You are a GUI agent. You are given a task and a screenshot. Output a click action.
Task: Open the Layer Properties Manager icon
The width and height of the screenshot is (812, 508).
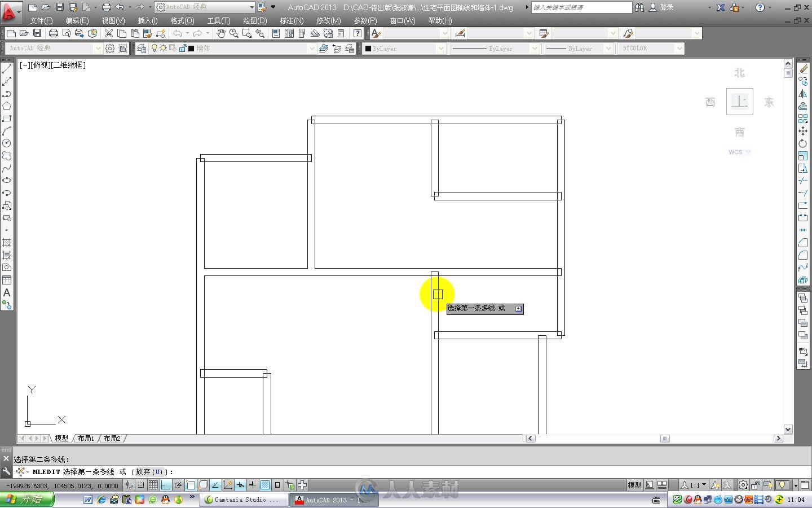click(142, 49)
